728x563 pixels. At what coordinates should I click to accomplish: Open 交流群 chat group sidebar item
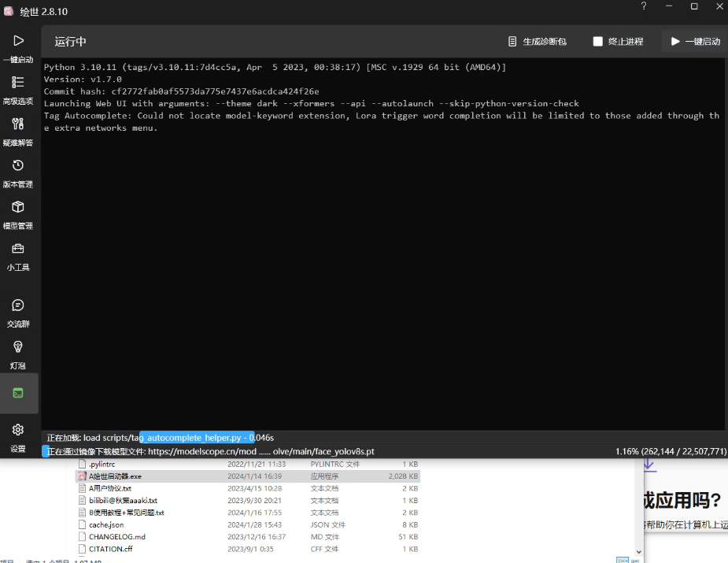pyautogui.click(x=18, y=313)
